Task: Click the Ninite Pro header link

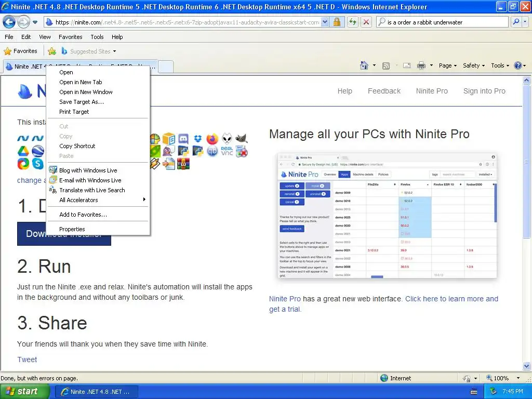Action: 432,91
